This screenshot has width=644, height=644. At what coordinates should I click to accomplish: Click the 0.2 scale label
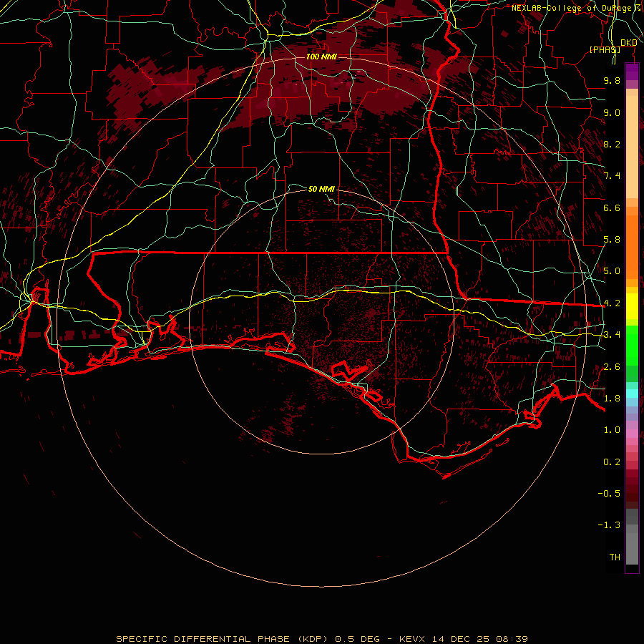[x=612, y=462]
